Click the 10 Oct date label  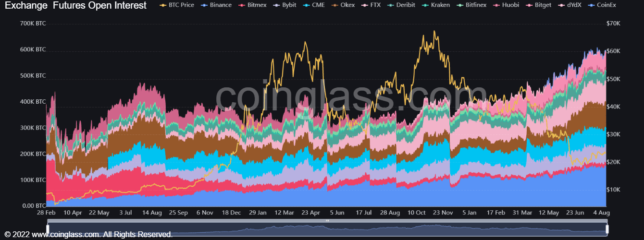[416, 212]
